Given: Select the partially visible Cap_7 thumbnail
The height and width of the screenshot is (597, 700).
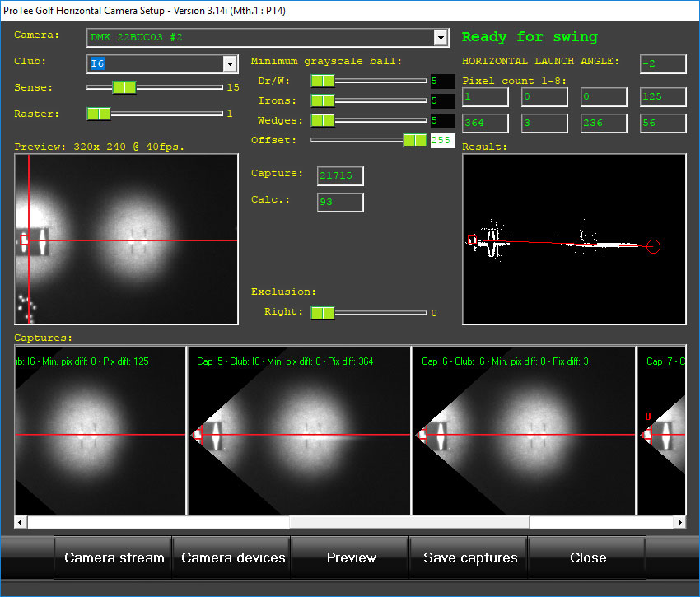Looking at the screenshot, I should 661,431.
